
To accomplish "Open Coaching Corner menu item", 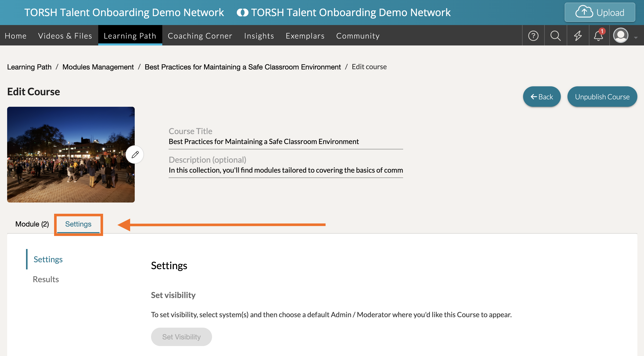I will pyautogui.click(x=200, y=36).
